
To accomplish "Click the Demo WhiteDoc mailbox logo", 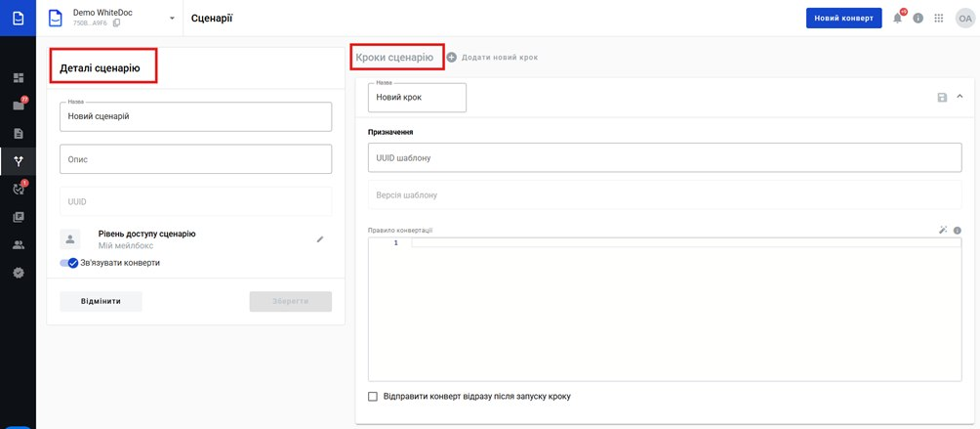I will [x=57, y=19].
